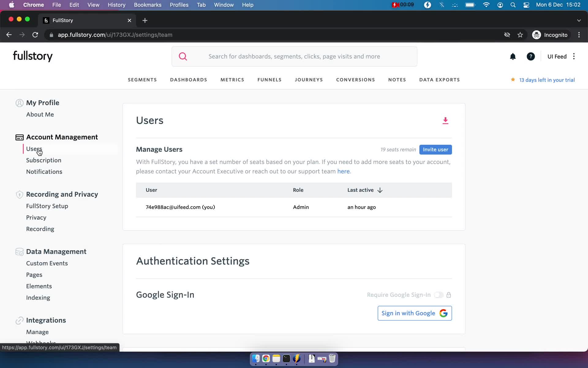Open Privacy settings in sidebar
This screenshot has width=588, height=368.
[36, 217]
